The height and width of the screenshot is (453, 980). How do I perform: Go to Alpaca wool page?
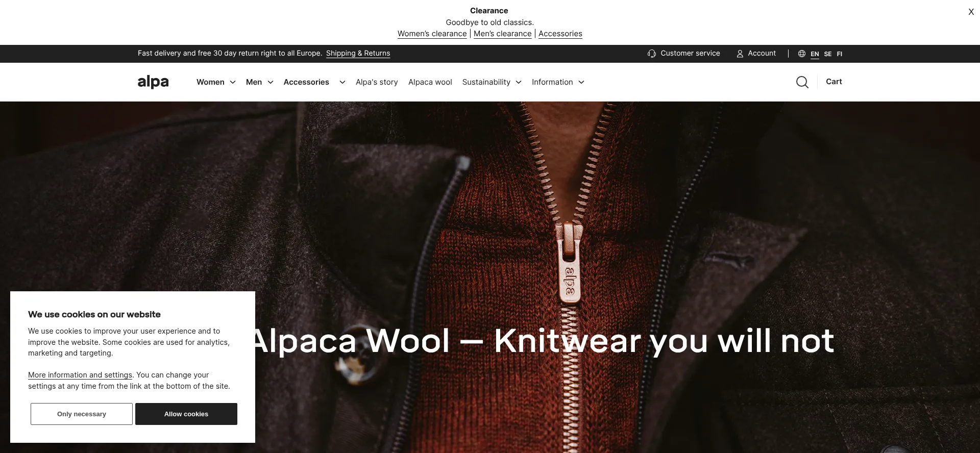coord(430,82)
